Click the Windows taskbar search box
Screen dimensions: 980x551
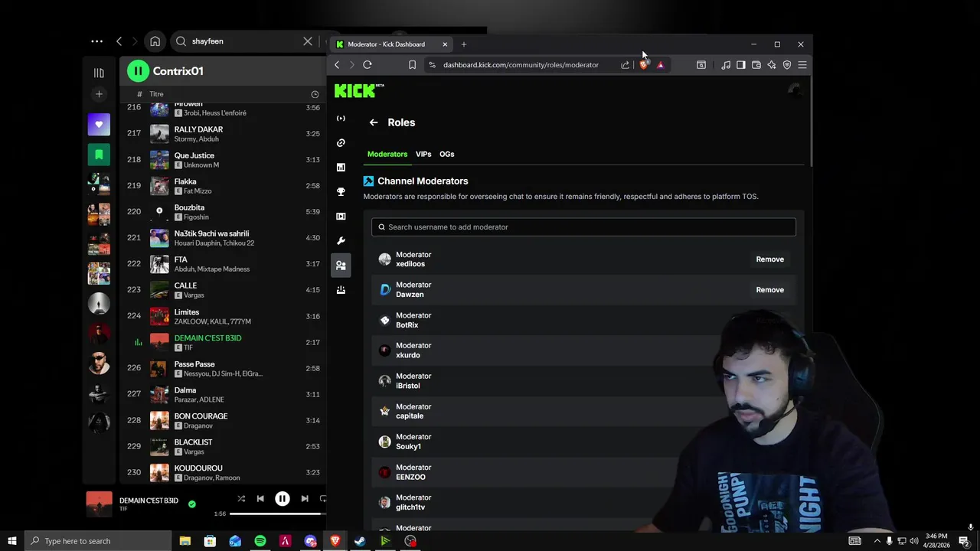(x=98, y=541)
